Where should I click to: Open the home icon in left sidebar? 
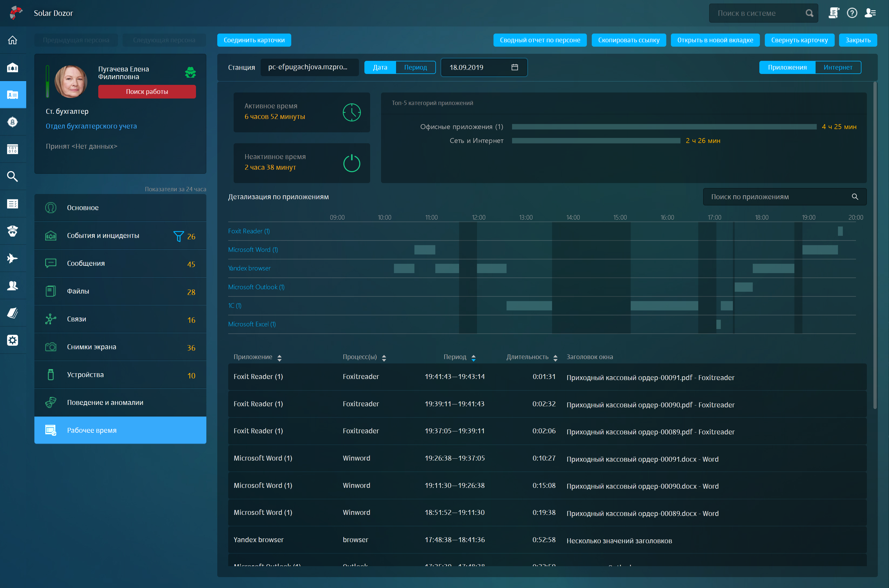click(x=12, y=40)
